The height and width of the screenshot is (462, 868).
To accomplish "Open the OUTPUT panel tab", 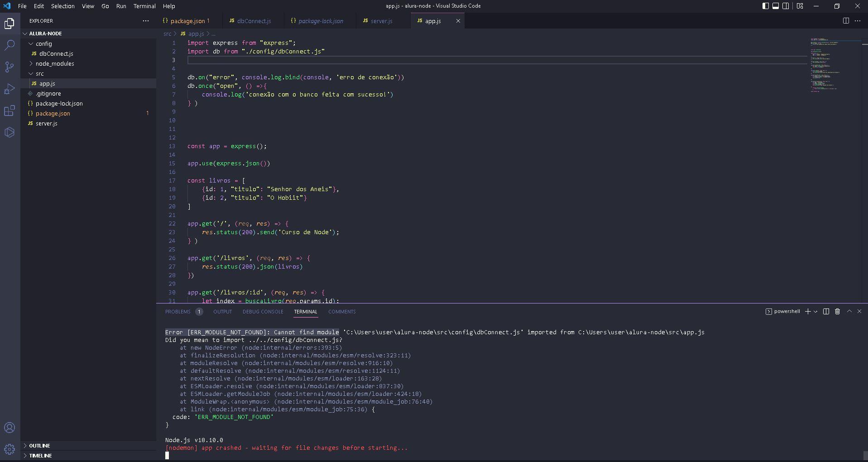I will (222, 312).
